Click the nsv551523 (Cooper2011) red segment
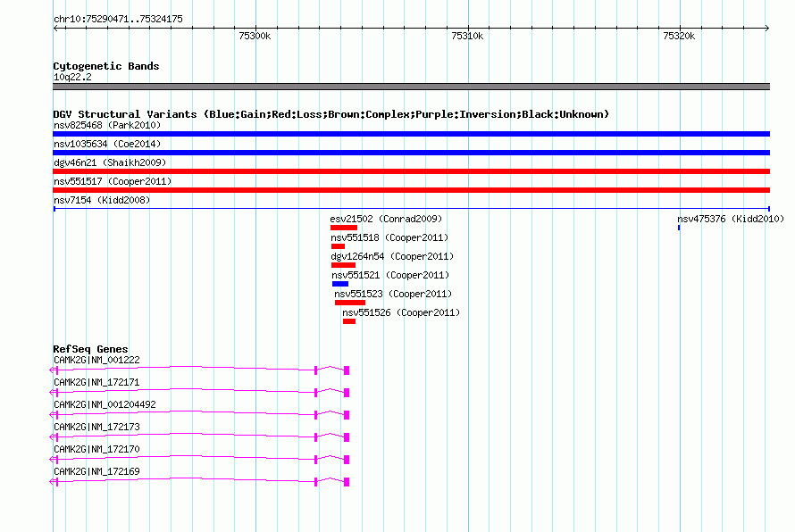Screen dimensions: 795x532 click(350, 303)
